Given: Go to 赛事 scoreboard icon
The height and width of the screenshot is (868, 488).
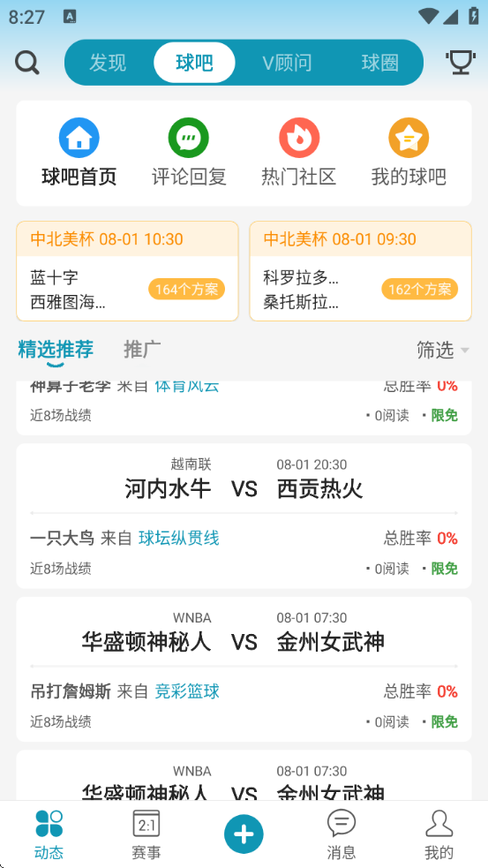Looking at the screenshot, I should (x=146, y=834).
